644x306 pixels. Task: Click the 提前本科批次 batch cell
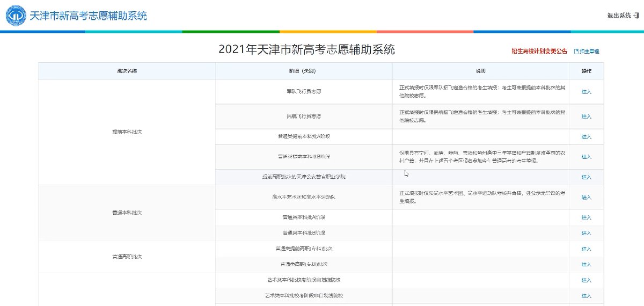point(127,132)
